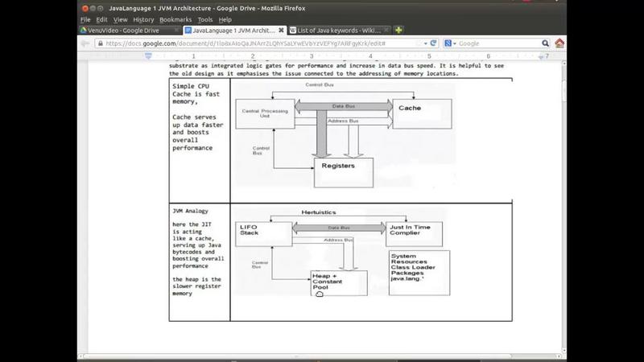
Task: Close the Firefox window
Action: coord(85,8)
